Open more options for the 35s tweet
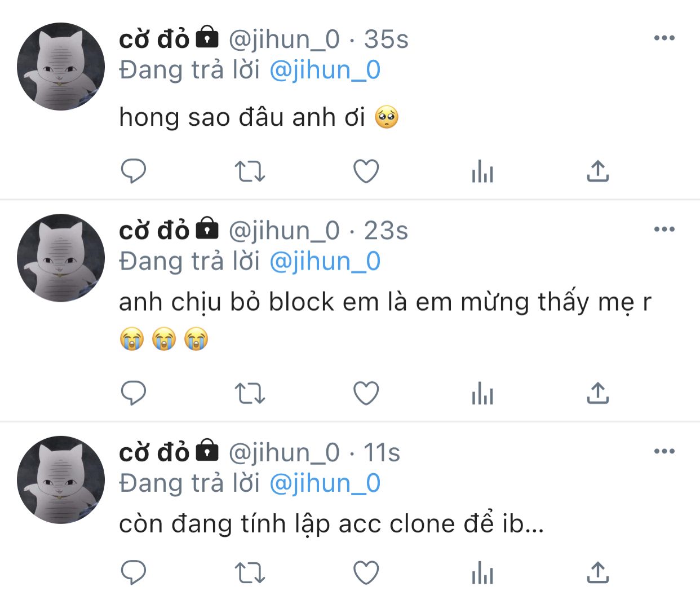 (664, 38)
